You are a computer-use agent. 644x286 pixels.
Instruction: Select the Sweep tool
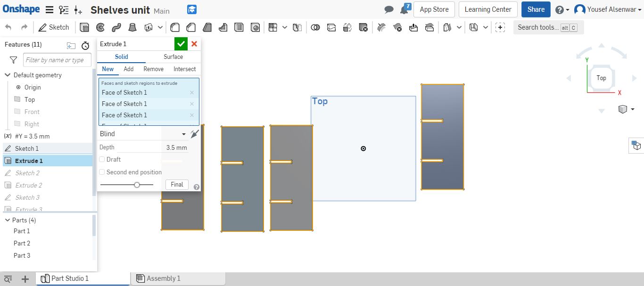click(x=116, y=27)
